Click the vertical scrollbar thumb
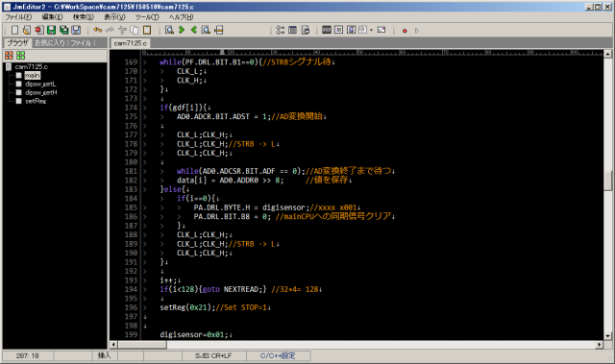Image resolution: width=615 pixels, height=364 pixels. [x=607, y=181]
